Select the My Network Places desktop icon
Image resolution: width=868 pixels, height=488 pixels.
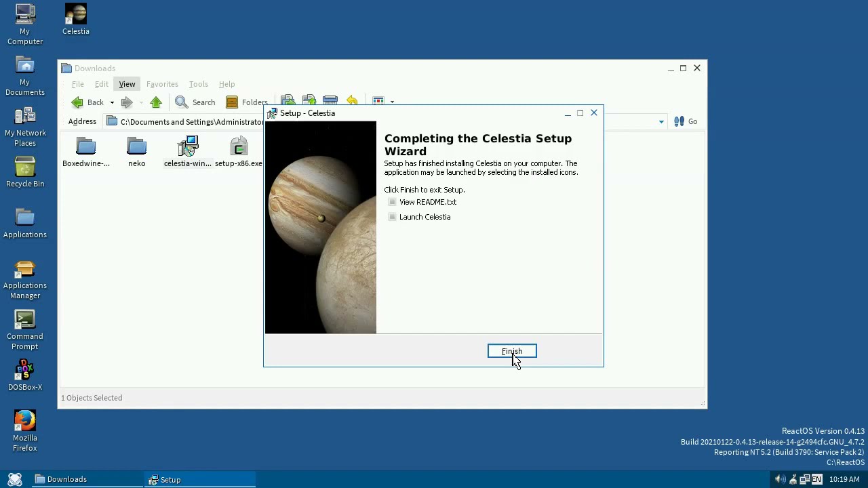pos(25,126)
